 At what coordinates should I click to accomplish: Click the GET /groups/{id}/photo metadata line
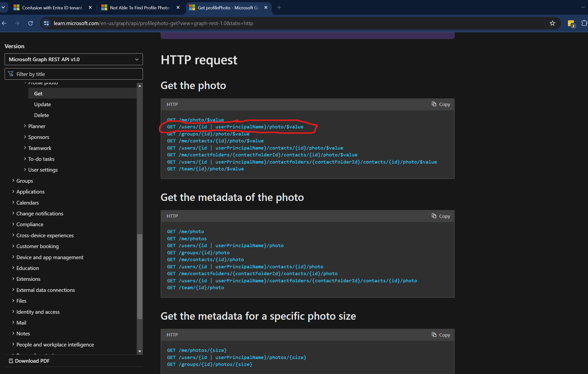(x=198, y=253)
